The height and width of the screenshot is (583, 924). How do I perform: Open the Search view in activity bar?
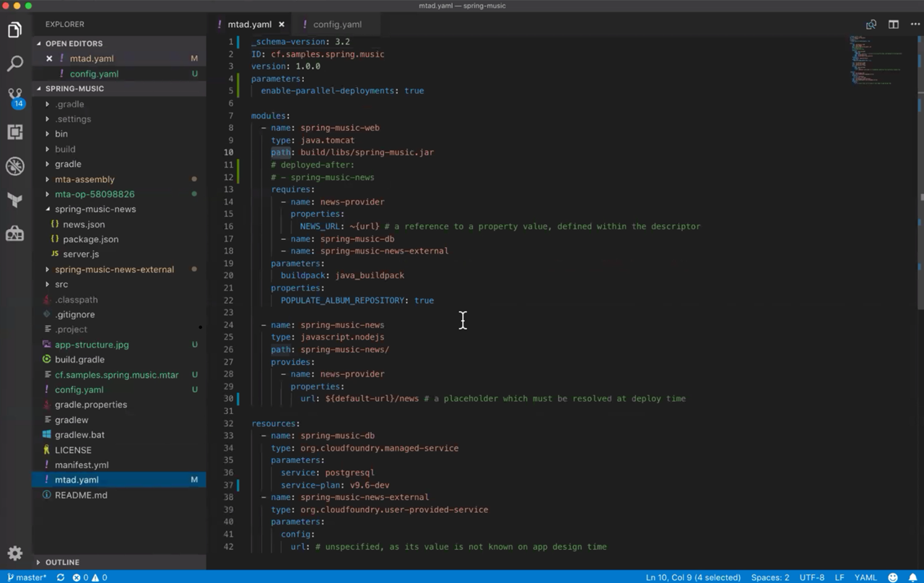15,64
